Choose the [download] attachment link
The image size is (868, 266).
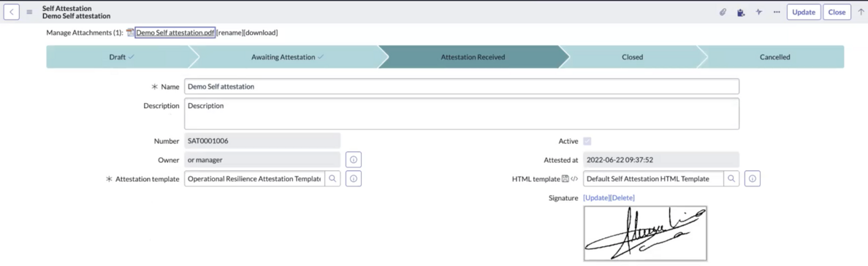click(x=261, y=33)
